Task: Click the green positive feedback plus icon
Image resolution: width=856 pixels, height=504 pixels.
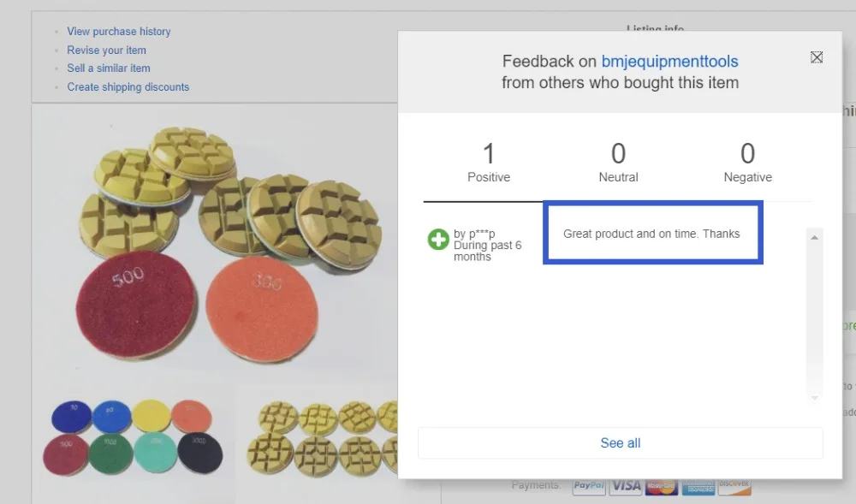Action: (x=437, y=239)
